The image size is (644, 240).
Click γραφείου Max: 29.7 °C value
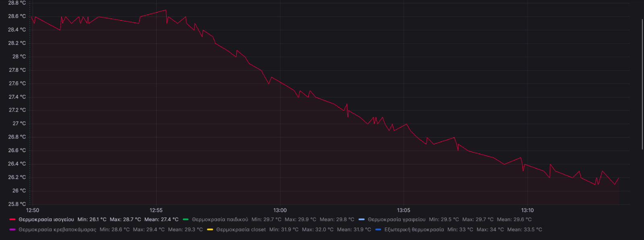[x=478, y=219]
